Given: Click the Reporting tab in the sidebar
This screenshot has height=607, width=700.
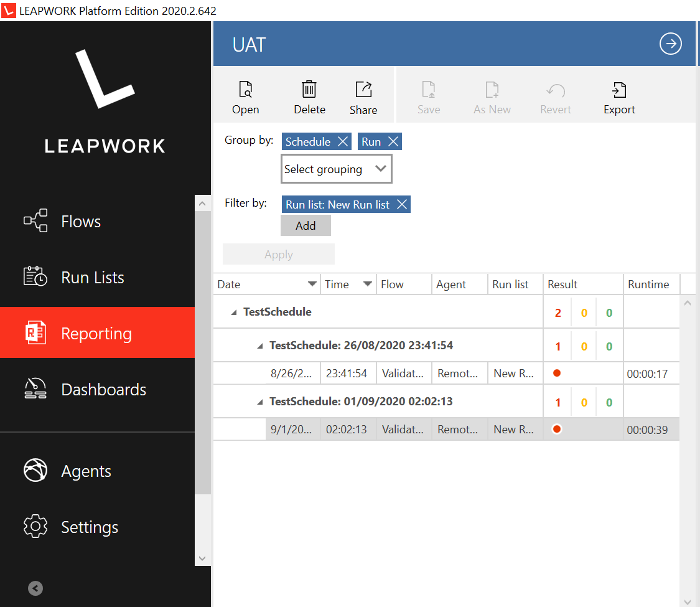Looking at the screenshot, I should (x=96, y=333).
